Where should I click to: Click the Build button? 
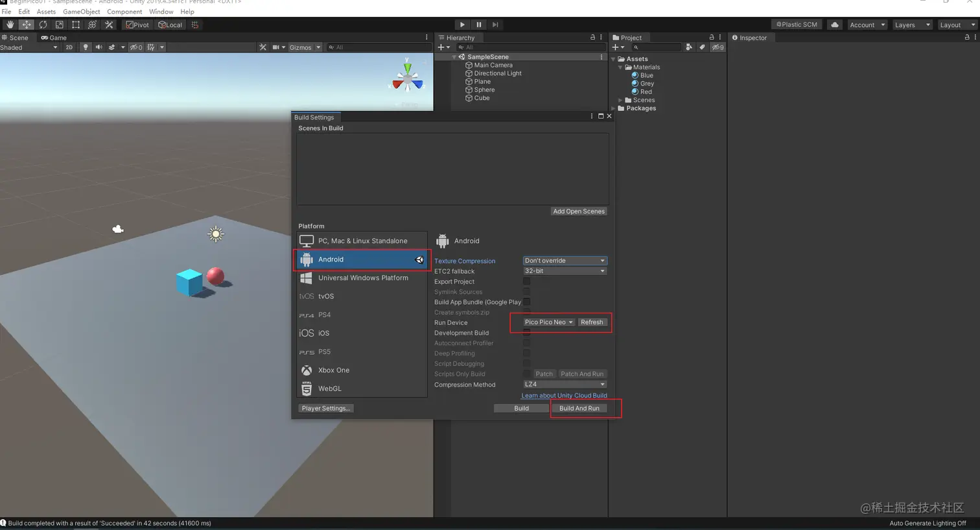[521, 409]
